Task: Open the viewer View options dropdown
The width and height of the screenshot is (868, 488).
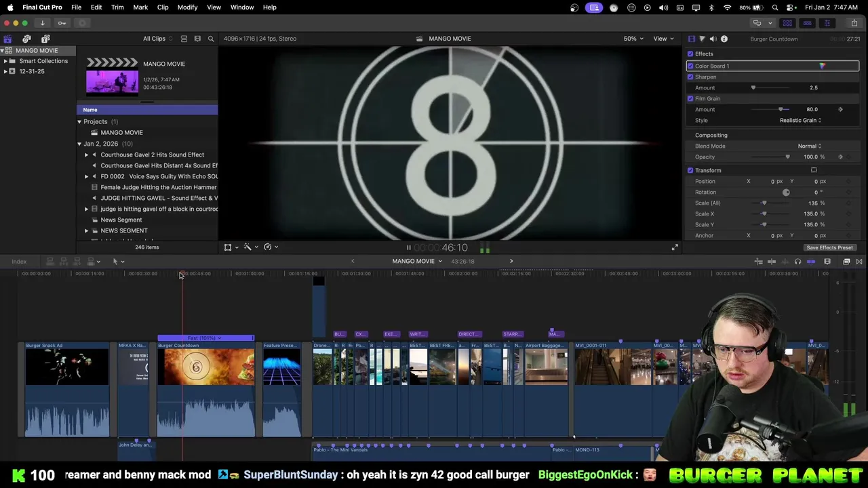Action: click(x=663, y=39)
